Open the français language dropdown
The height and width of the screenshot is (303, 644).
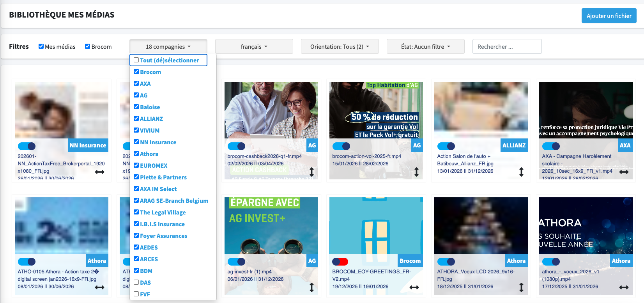254,47
